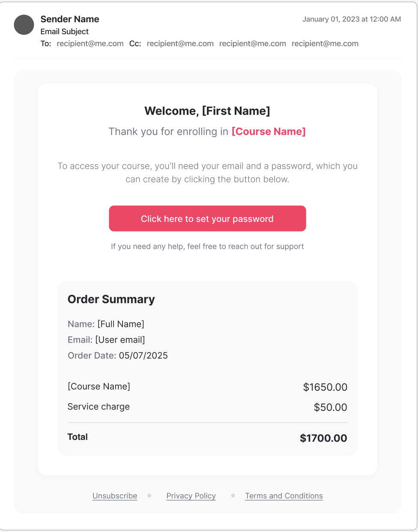Click the last Cc recipient address
This screenshot has width=418, height=532.
coord(325,44)
